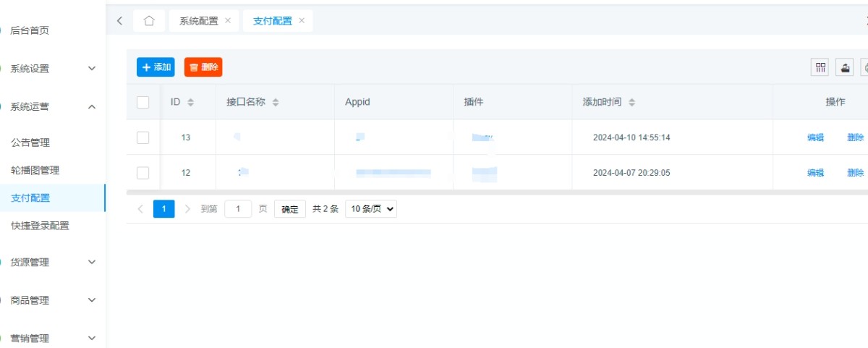This screenshot has width=868, height=348.
Task: Toggle the select-all checkbox in header
Action: click(x=143, y=102)
